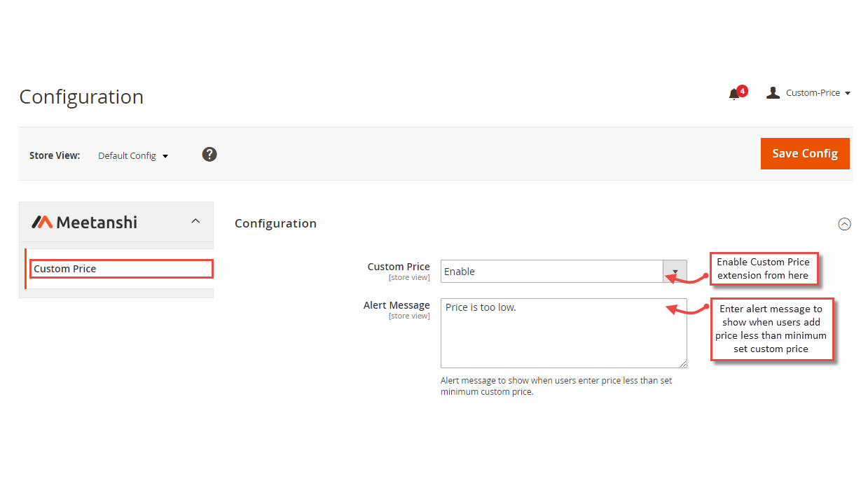
Task: Open the Custom Price Enable select box
Action: (x=563, y=272)
